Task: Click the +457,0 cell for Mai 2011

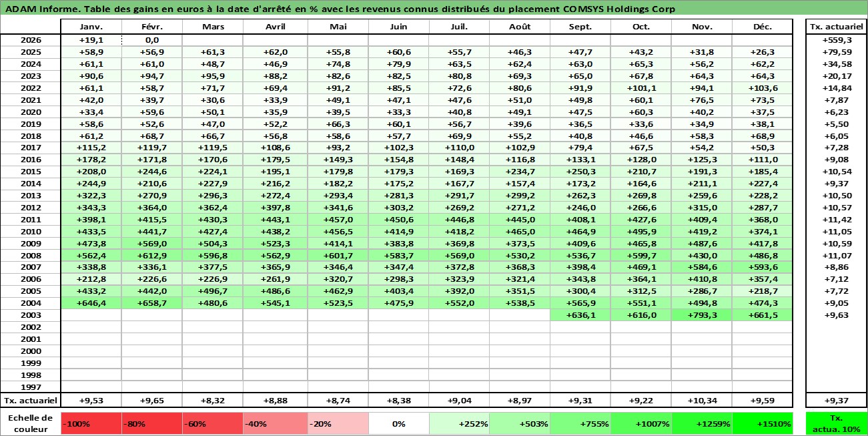Action: click(338, 220)
